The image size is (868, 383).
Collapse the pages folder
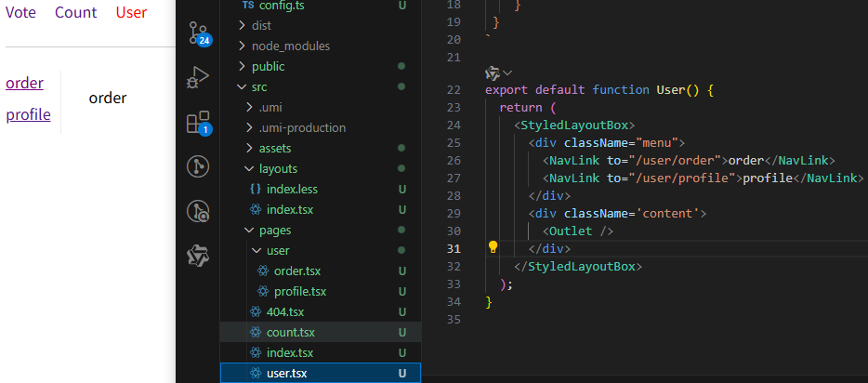249,231
